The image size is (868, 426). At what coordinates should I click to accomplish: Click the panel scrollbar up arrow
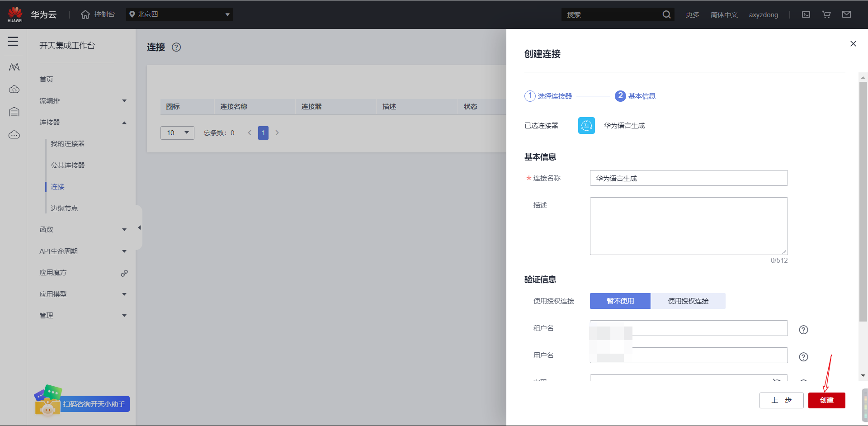click(863, 77)
